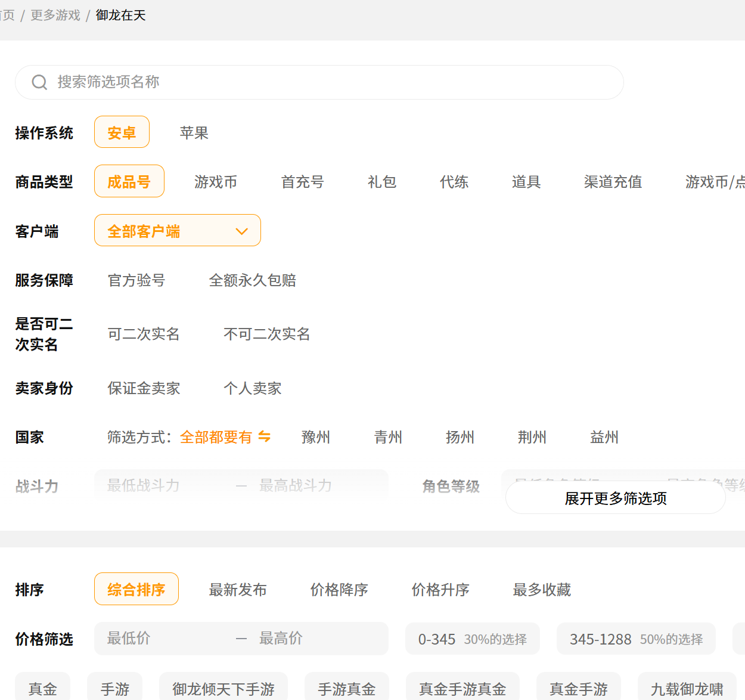Click the search magnifier icon

pyautogui.click(x=39, y=82)
